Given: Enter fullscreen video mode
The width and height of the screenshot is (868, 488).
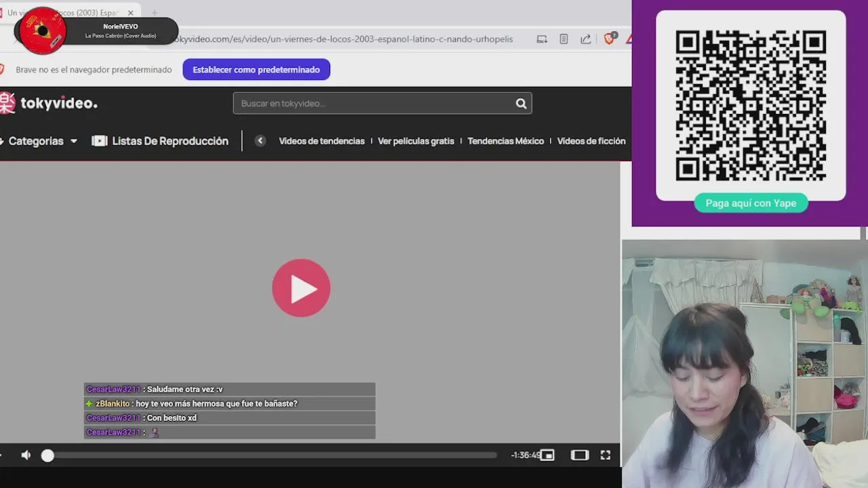Looking at the screenshot, I should (x=606, y=455).
